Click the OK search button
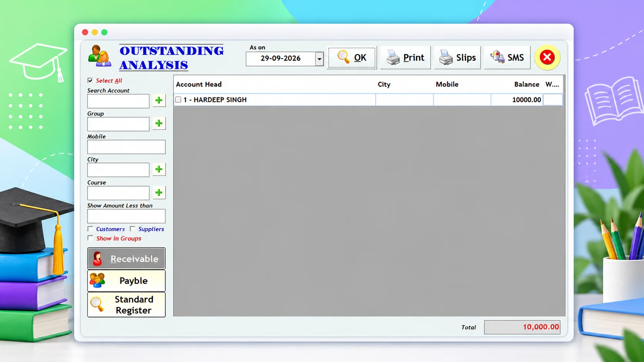Image resolution: width=644 pixels, height=362 pixels. point(352,58)
